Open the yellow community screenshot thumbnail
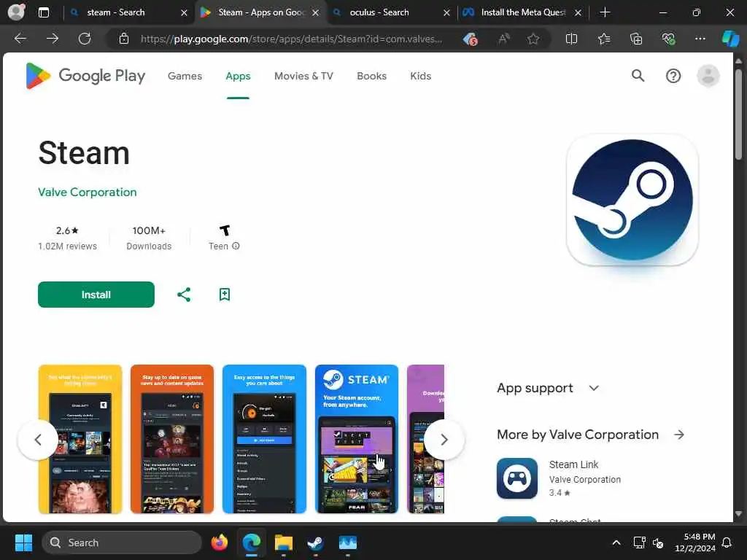This screenshot has width=747, height=560. pyautogui.click(x=80, y=439)
